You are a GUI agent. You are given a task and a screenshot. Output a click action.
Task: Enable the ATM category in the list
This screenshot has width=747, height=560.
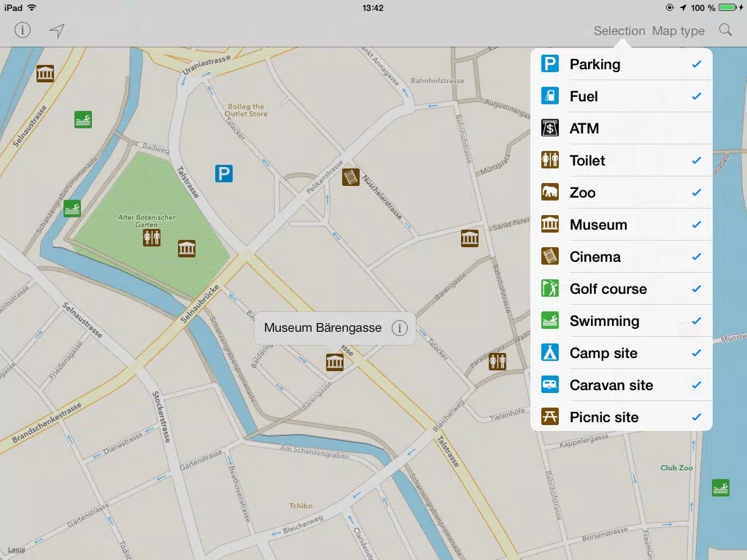tap(621, 128)
